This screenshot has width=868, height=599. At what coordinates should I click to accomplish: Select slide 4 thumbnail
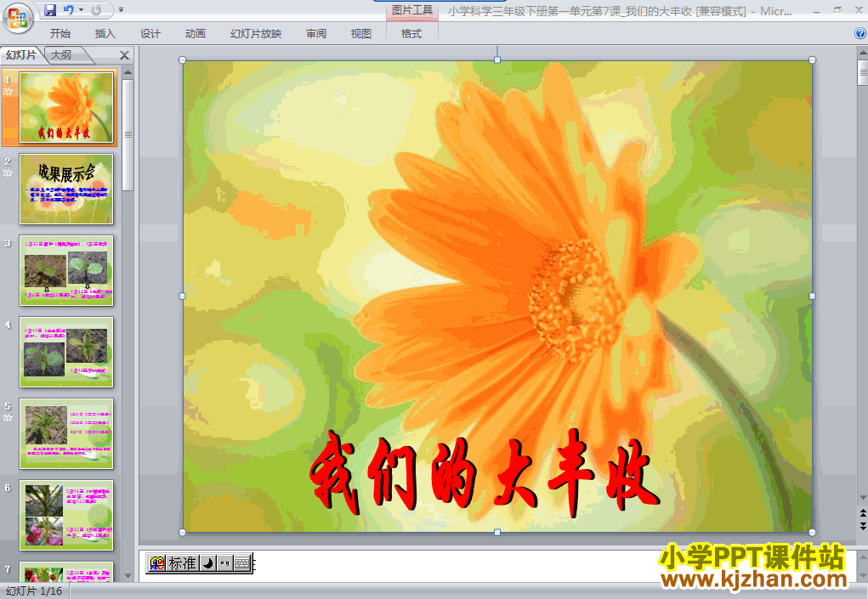click(66, 353)
